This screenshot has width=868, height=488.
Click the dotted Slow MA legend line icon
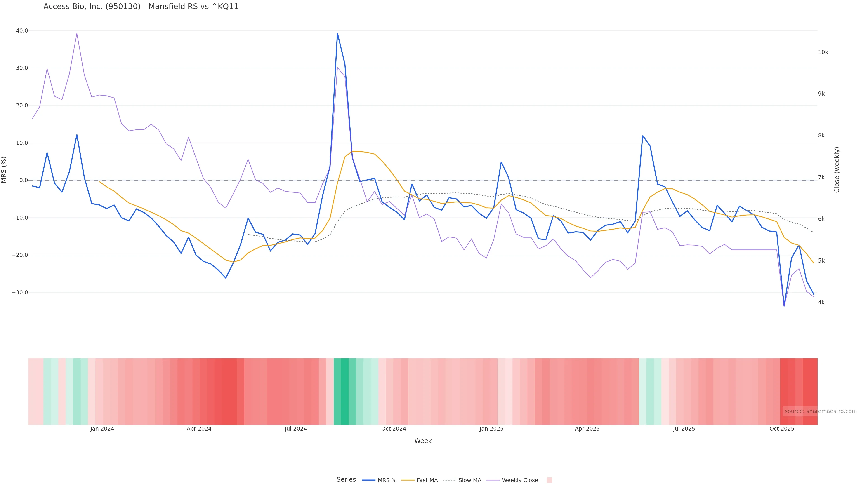pyautogui.click(x=449, y=480)
